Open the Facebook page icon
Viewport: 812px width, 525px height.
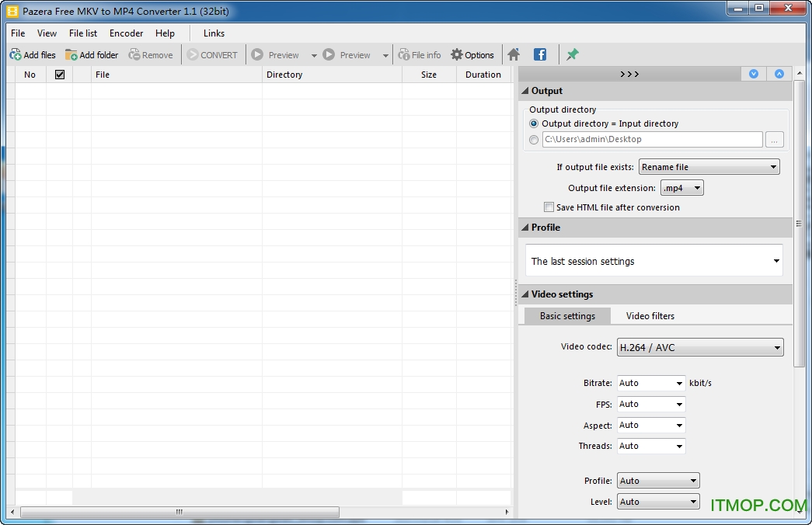pyautogui.click(x=539, y=54)
